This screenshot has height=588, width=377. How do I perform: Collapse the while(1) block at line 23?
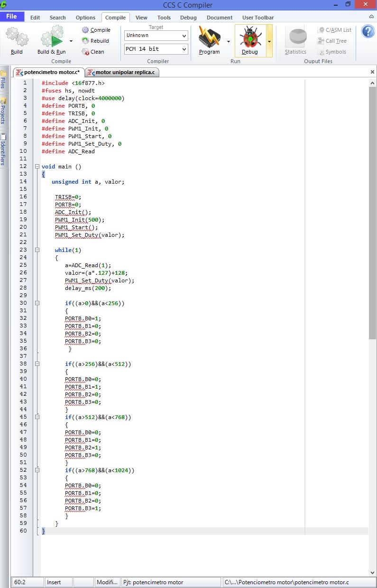(37, 250)
